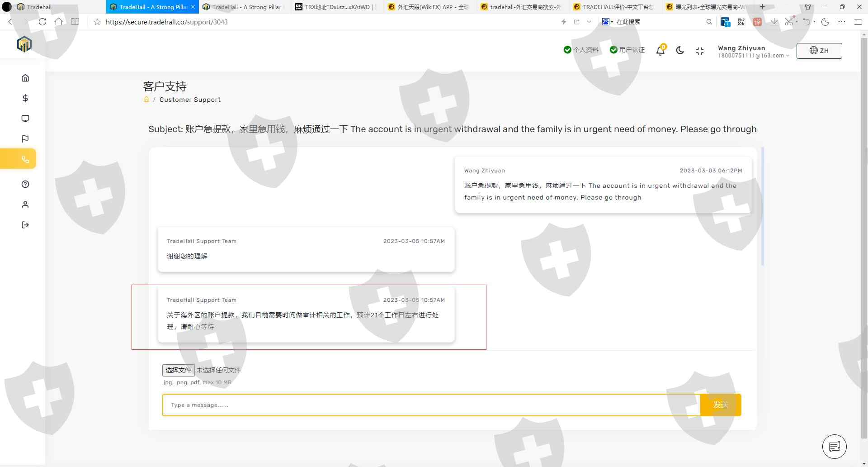The image size is (868, 467).
Task: Reload the page in the browser
Action: click(42, 22)
